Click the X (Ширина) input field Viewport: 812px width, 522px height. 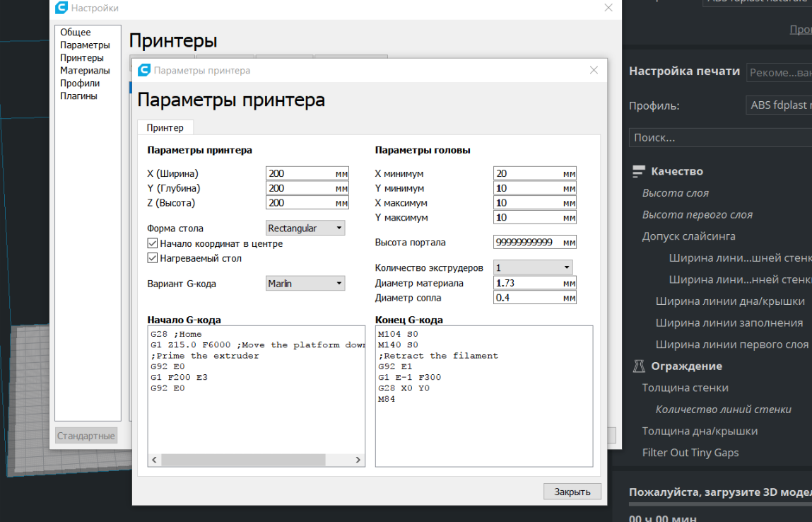[300, 173]
